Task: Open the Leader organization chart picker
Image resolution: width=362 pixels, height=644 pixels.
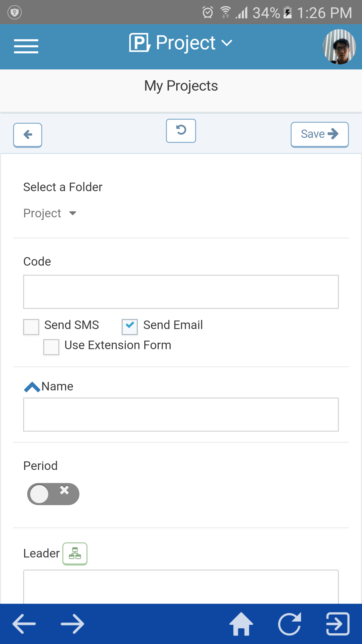Action: point(75,554)
